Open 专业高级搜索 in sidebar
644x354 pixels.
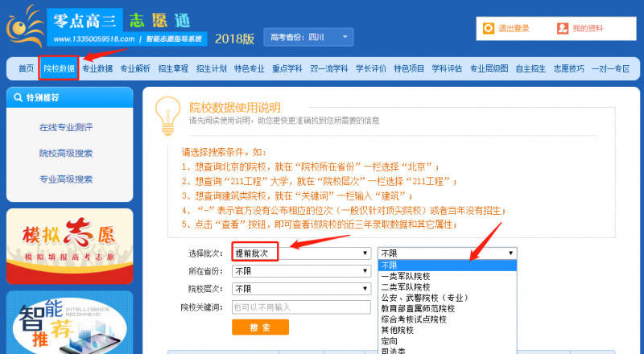click(66, 179)
